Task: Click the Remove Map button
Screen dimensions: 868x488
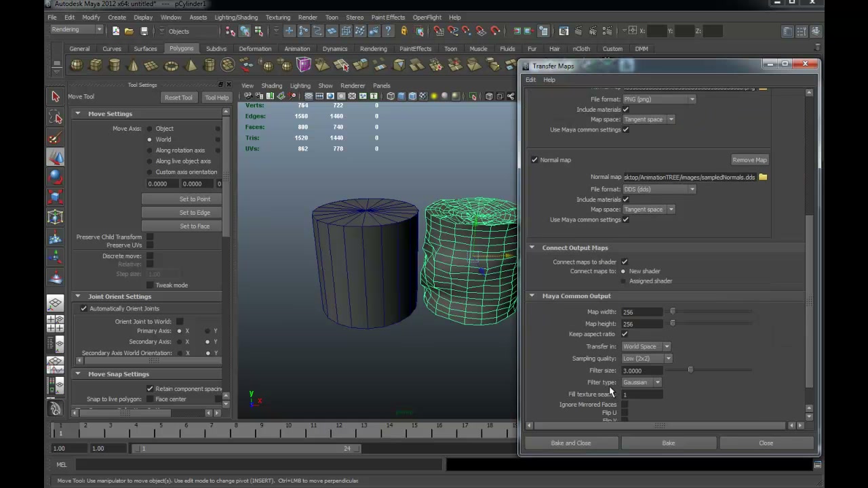Action: coord(749,160)
